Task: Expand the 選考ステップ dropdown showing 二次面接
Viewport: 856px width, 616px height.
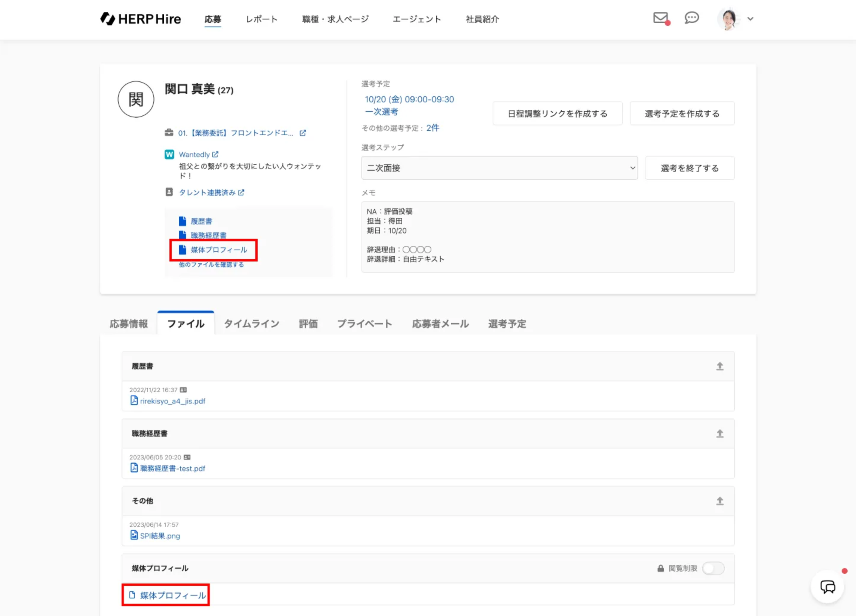Action: point(499,168)
